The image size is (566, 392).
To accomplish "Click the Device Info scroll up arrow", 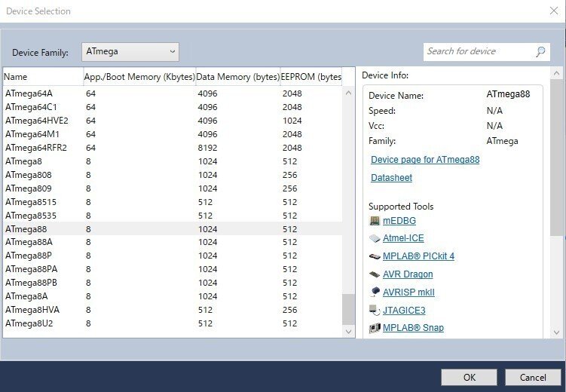I will [x=556, y=74].
